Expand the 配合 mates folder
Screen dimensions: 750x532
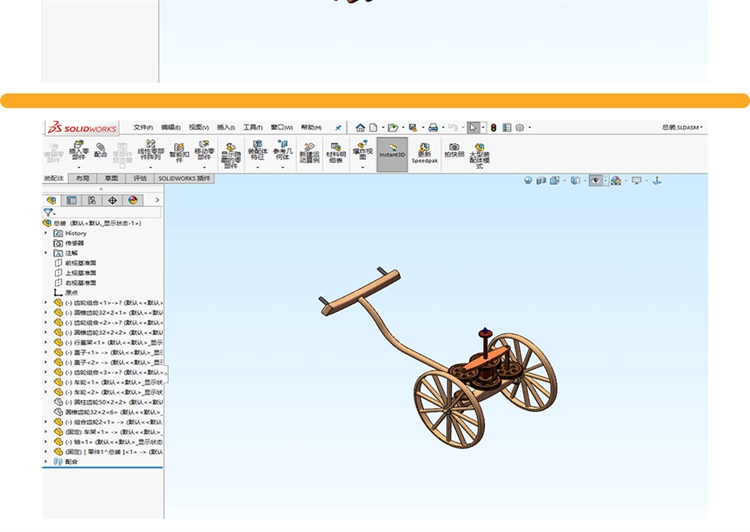tap(46, 461)
